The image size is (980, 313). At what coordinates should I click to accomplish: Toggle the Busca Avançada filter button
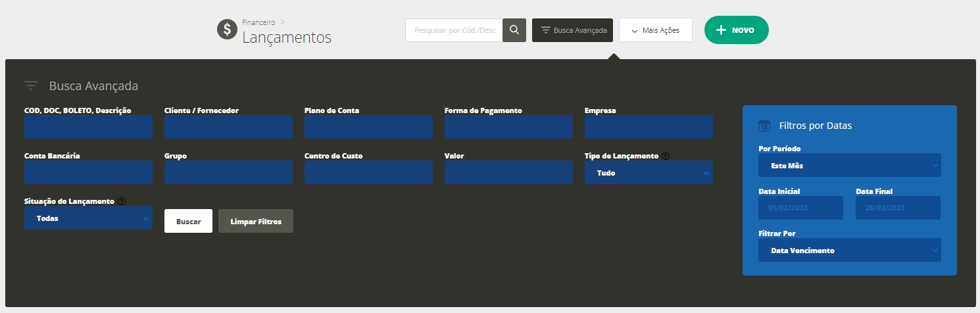[x=572, y=30]
